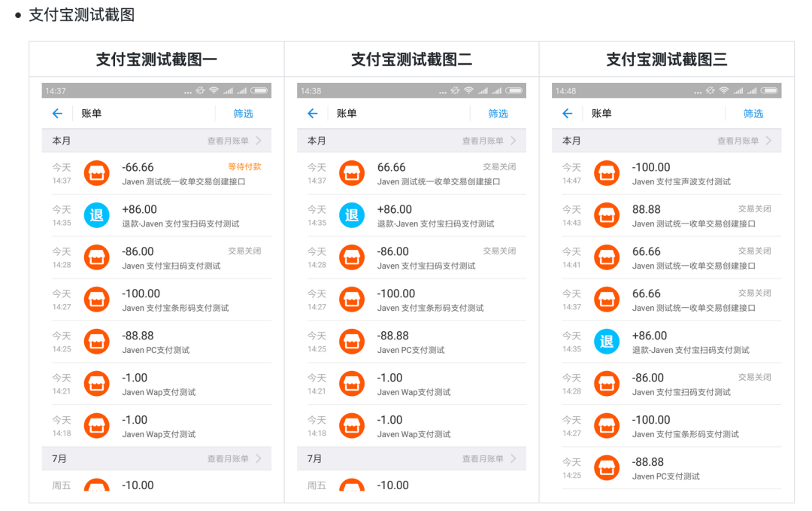Click the back arrow in 支付宝测试截图三
This screenshot has width=812, height=511.
(x=568, y=113)
